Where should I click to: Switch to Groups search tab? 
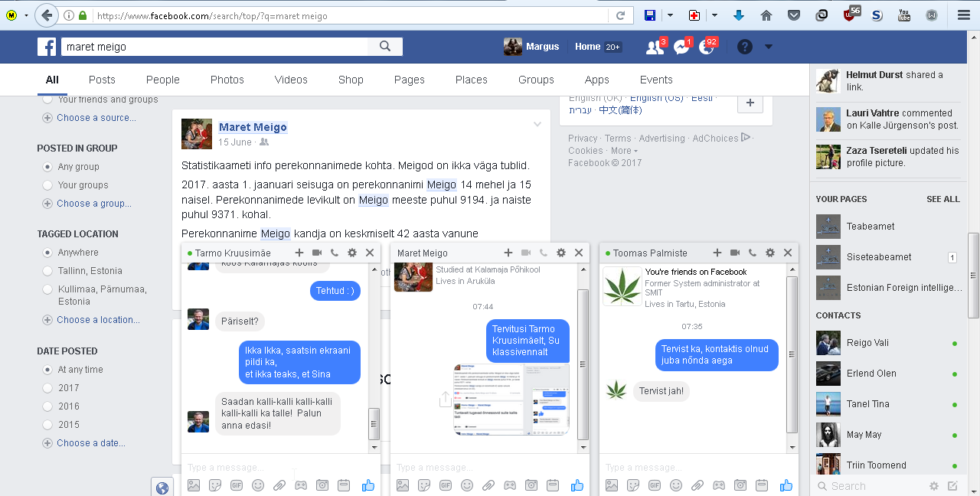(536, 80)
